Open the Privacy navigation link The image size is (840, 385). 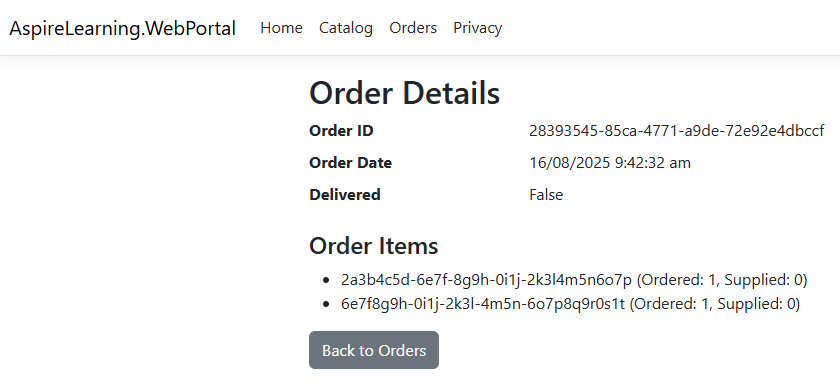coord(478,28)
